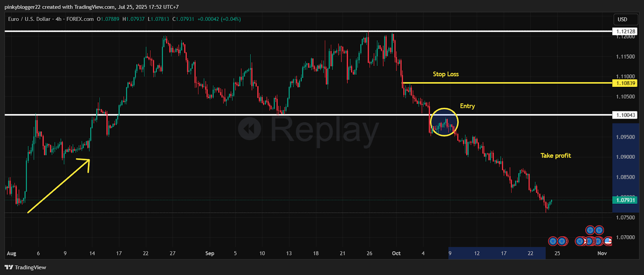The height and width of the screenshot is (275, 644).
Task: Select the 1.10043 price label
Action: 625,115
